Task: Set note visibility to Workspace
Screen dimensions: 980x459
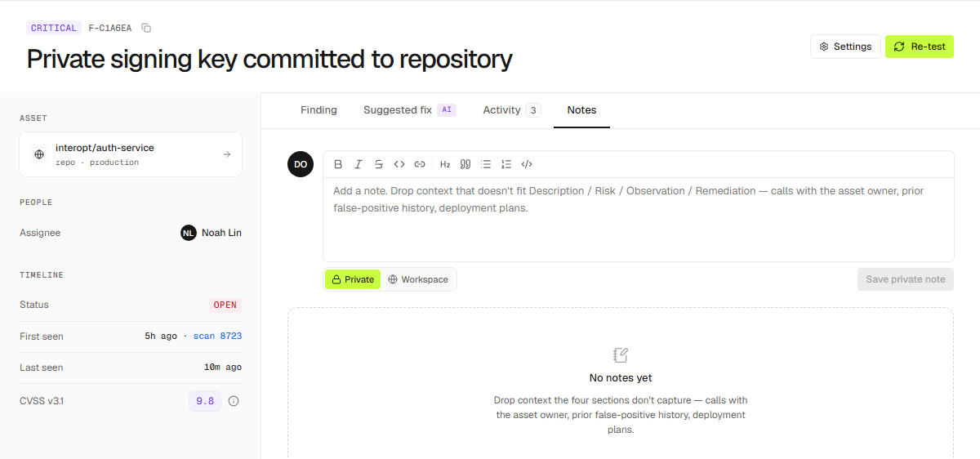Action: tap(418, 279)
